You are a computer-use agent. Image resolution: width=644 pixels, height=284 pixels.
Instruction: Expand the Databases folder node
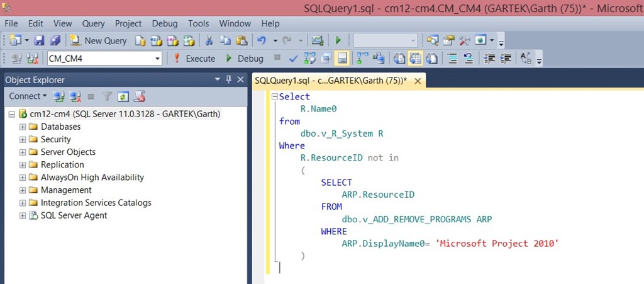(x=23, y=127)
